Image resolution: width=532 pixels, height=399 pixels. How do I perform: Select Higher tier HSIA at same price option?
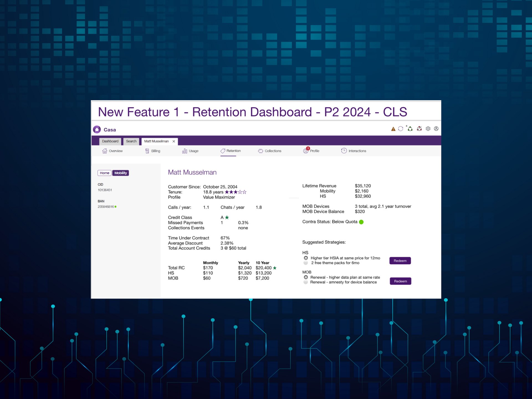(x=306, y=258)
